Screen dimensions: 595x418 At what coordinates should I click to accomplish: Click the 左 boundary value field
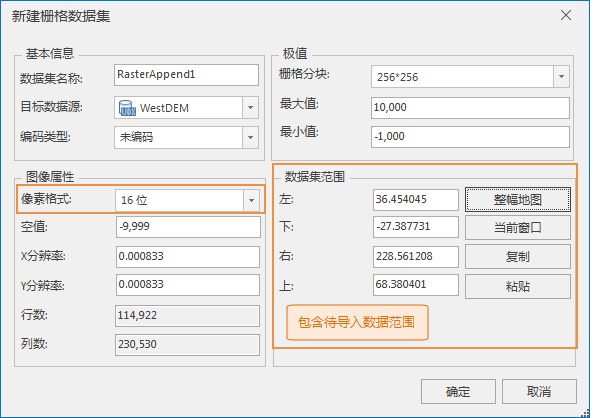416,200
